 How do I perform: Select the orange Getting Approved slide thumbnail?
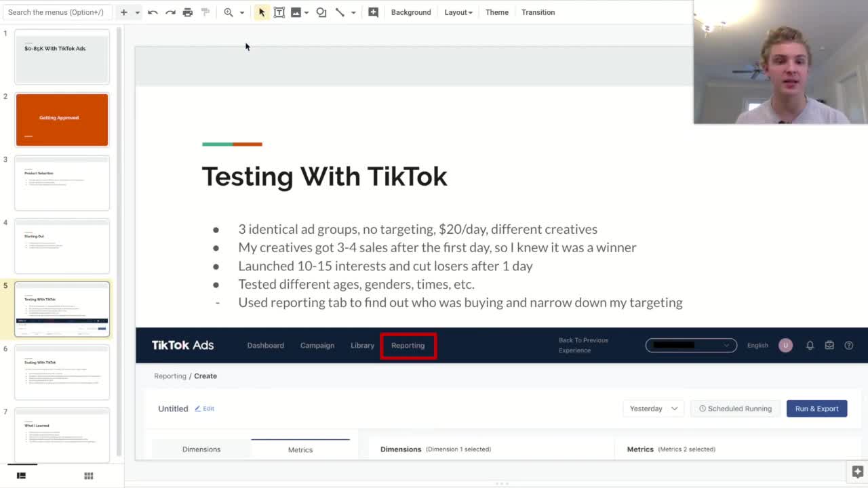[x=62, y=120]
